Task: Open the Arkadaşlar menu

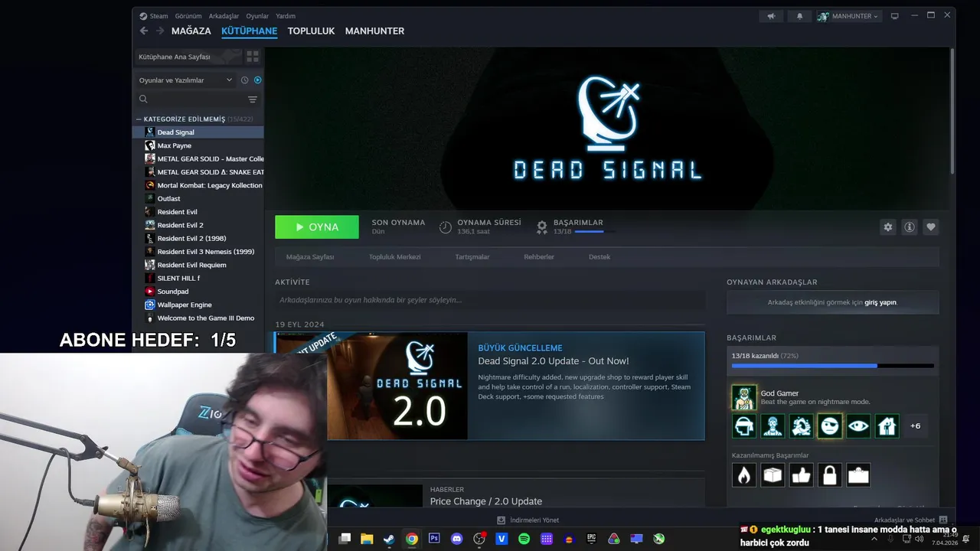Action: (x=224, y=16)
